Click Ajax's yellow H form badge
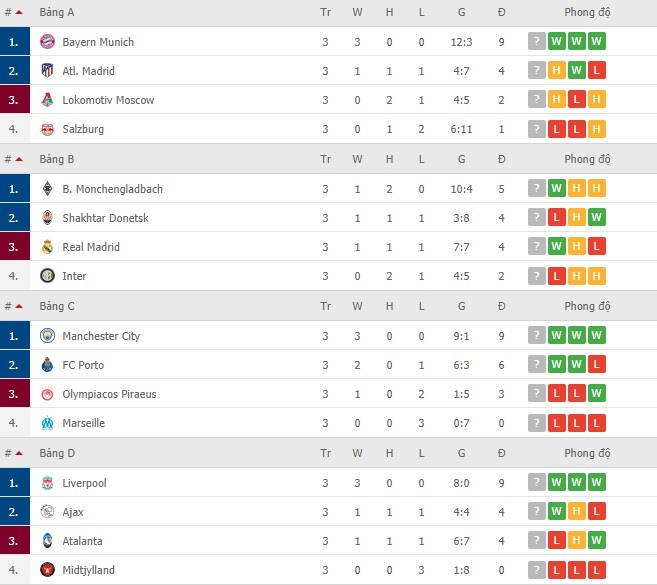Image resolution: width=657 pixels, height=585 pixels. (x=577, y=511)
